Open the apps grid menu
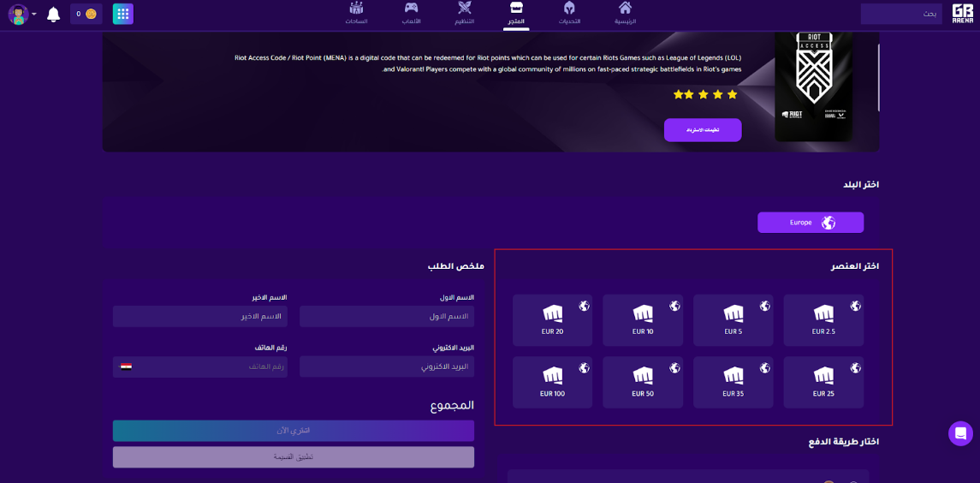This screenshot has width=980, height=483. (x=123, y=14)
